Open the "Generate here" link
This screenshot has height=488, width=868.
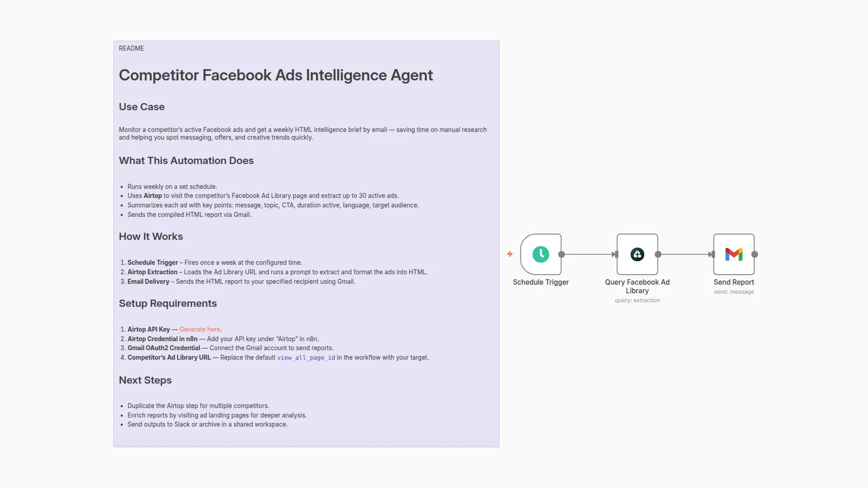point(199,329)
